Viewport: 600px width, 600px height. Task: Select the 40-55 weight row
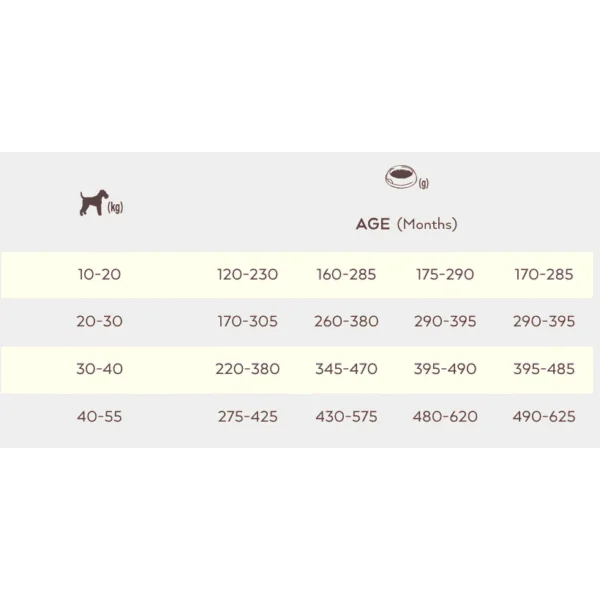297,417
